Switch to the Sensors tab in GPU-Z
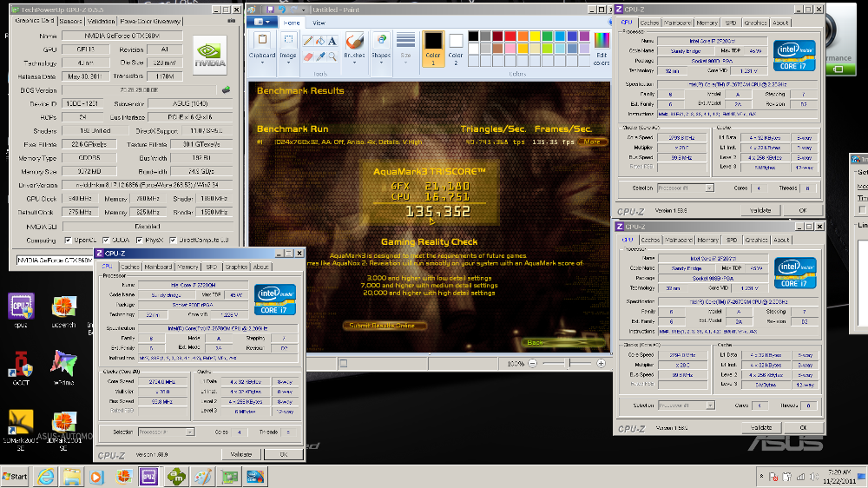868x488 pixels. 70,21
